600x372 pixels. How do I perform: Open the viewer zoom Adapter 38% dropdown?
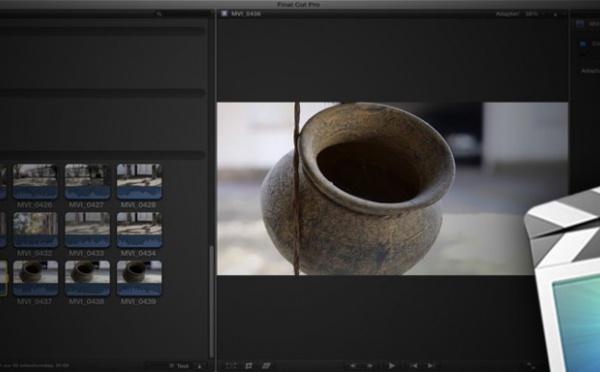(x=520, y=14)
